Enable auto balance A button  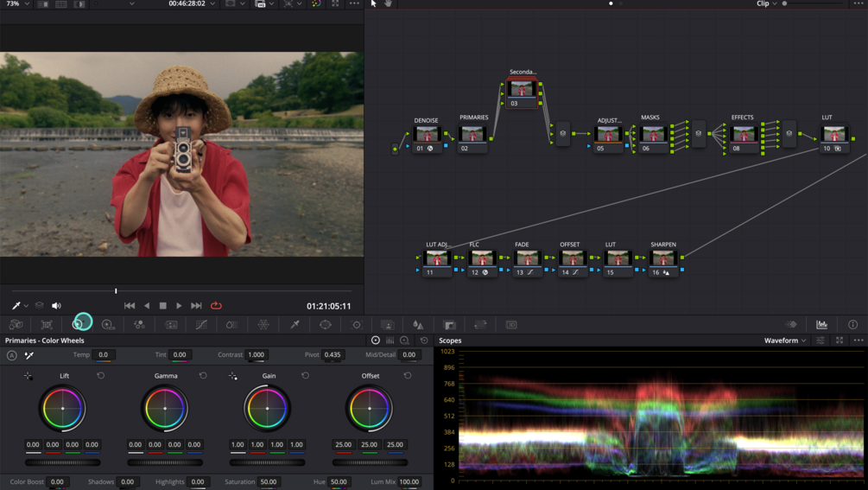(11, 355)
